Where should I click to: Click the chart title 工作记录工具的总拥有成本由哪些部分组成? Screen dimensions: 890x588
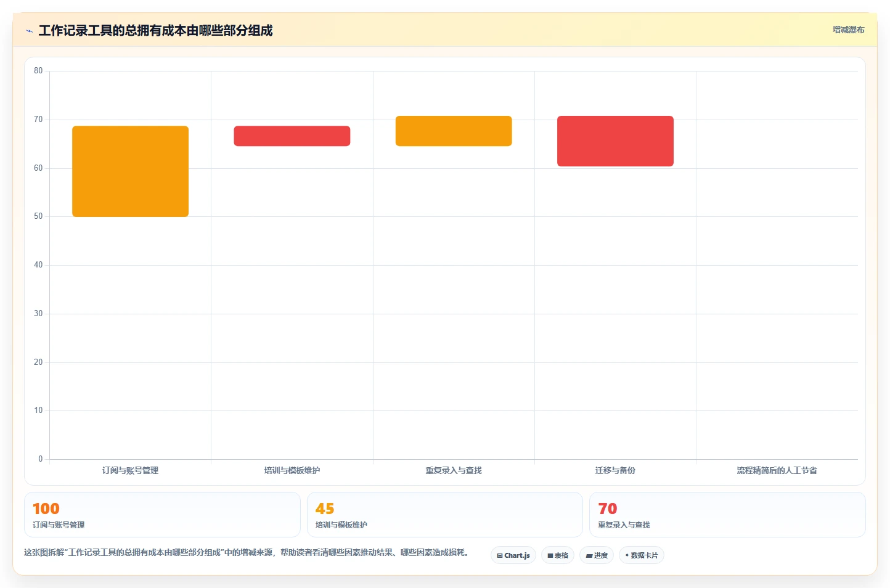155,31
